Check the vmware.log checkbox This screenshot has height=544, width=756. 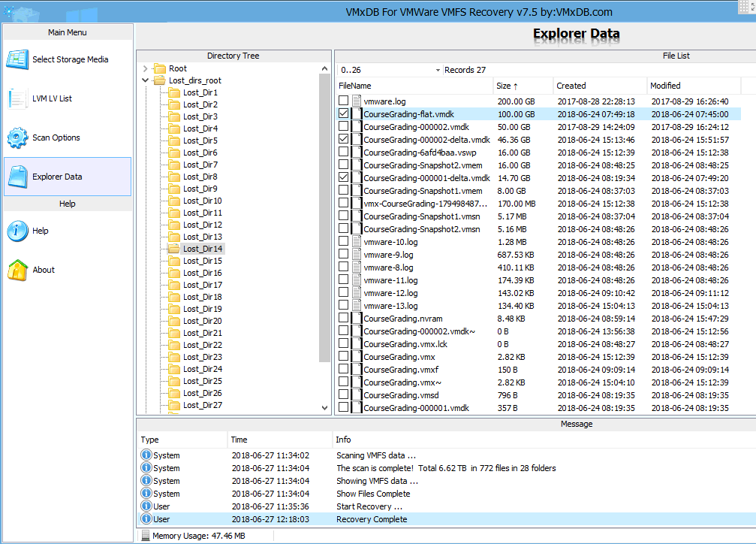pyautogui.click(x=343, y=101)
